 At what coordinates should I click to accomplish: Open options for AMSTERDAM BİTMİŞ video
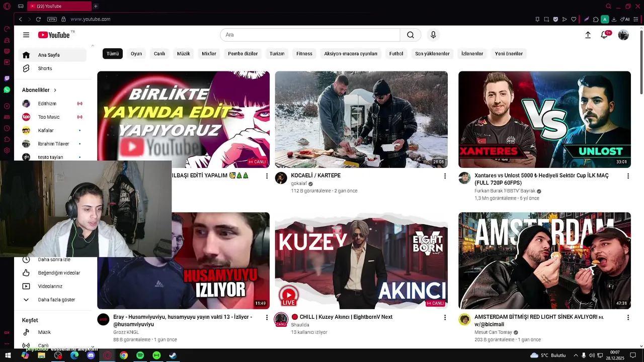[x=627, y=317]
